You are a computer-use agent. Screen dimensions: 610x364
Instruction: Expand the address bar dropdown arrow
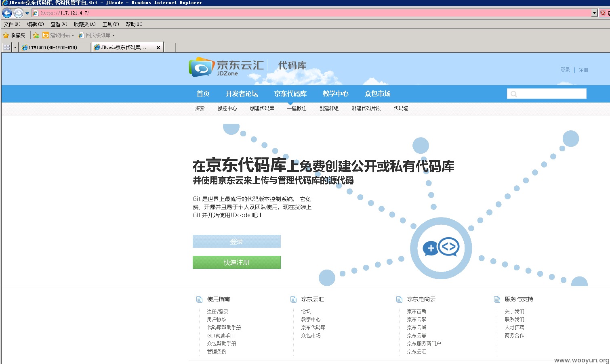(594, 13)
